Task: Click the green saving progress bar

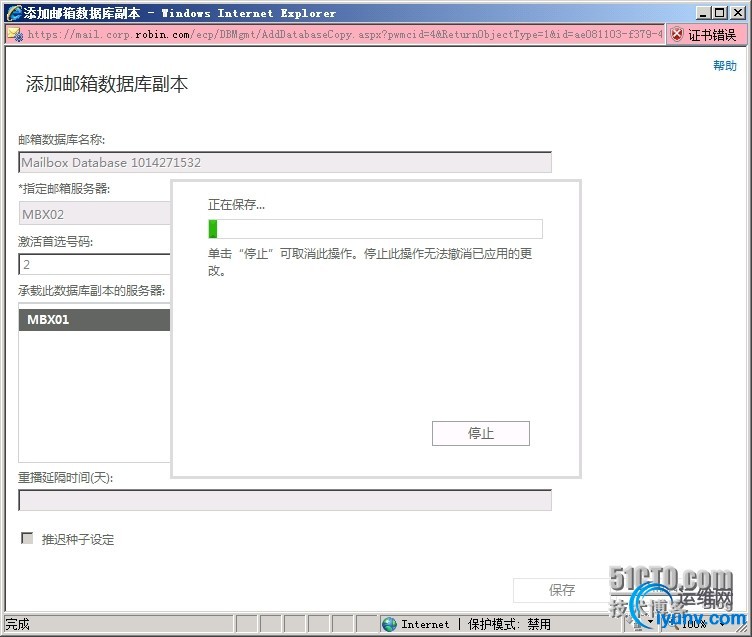Action: [376, 229]
